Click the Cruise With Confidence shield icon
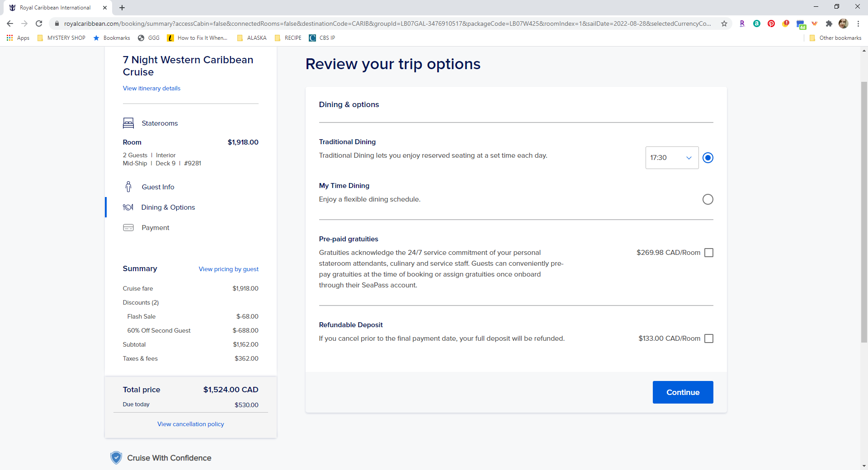 pos(116,458)
